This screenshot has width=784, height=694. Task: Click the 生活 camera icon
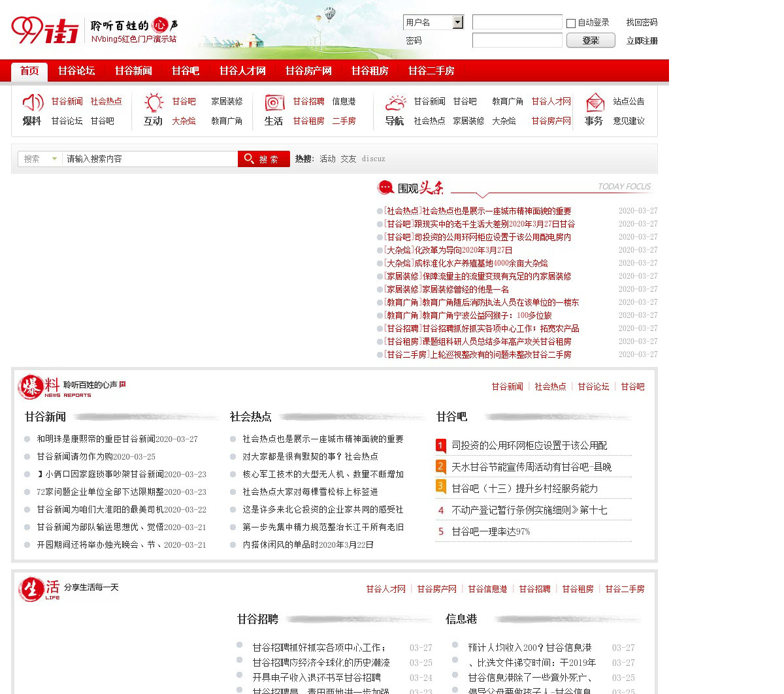(x=274, y=103)
